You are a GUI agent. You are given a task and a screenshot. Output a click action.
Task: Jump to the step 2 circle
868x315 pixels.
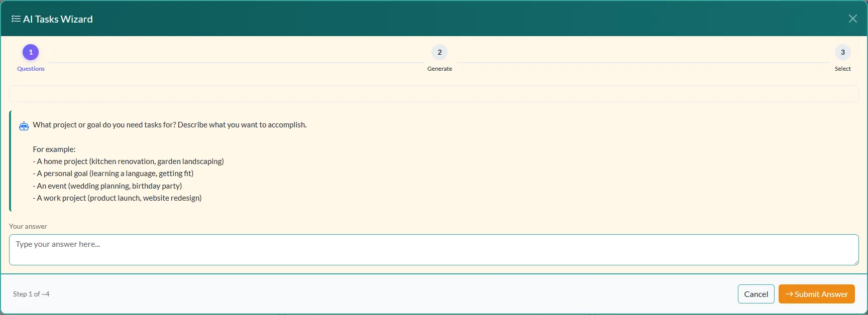pyautogui.click(x=440, y=52)
